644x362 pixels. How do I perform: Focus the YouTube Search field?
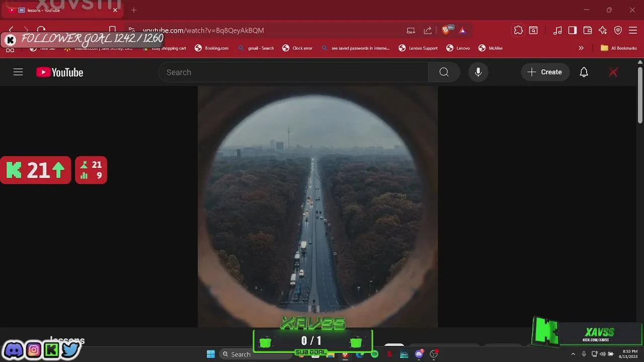click(293, 72)
